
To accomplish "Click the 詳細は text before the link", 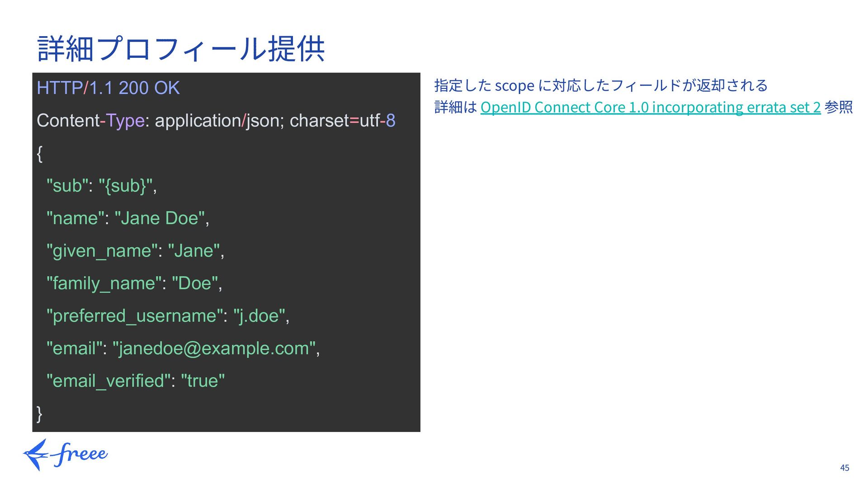I will (x=456, y=107).
